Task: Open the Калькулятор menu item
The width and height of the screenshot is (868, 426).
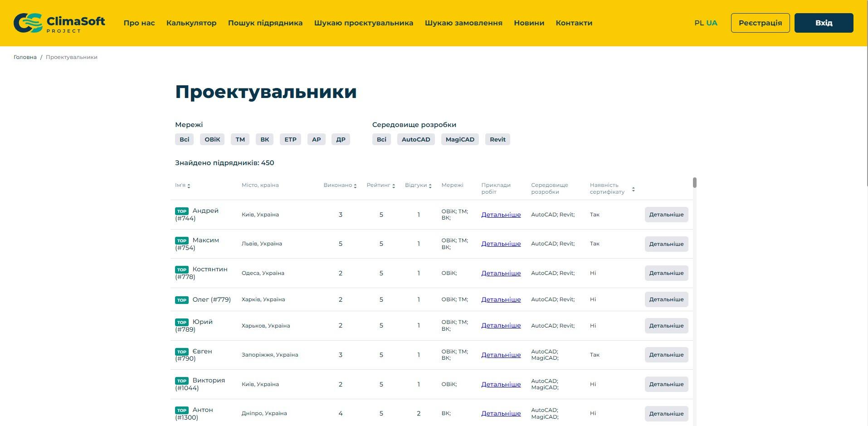Action: click(191, 23)
